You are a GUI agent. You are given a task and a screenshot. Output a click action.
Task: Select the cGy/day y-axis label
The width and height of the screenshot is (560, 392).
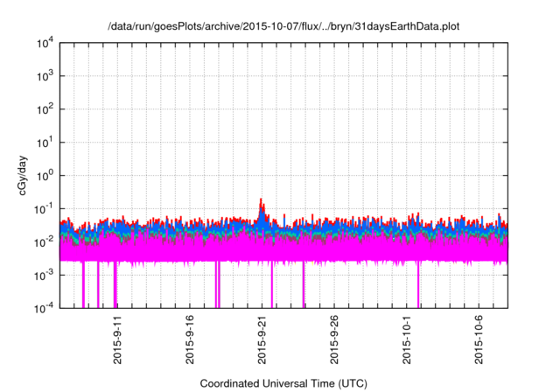pos(23,175)
